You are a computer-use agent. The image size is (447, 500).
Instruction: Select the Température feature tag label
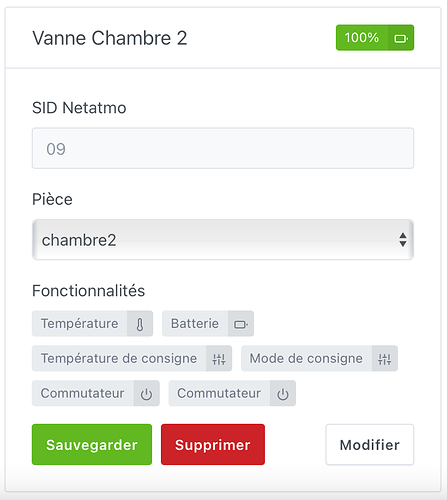click(80, 324)
